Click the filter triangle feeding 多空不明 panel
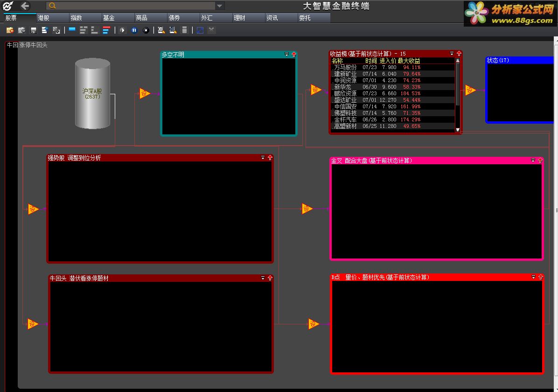The image size is (558, 392). point(145,93)
